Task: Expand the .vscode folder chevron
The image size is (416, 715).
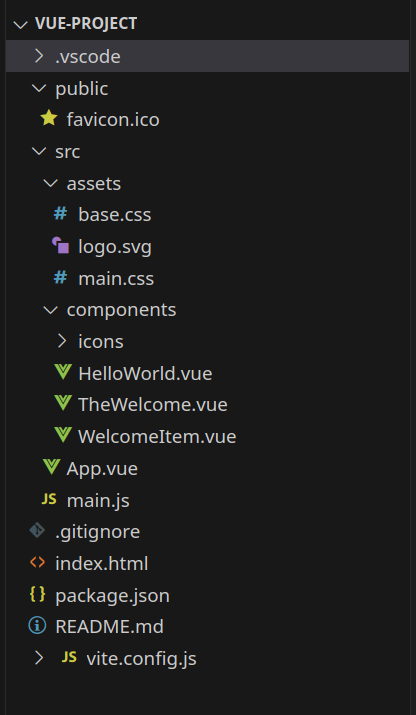Action: [x=39, y=56]
